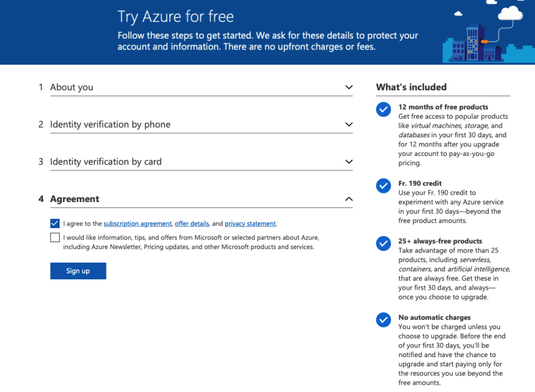535x392 pixels.
Task: Open the About you step heading
Action: 72,87
